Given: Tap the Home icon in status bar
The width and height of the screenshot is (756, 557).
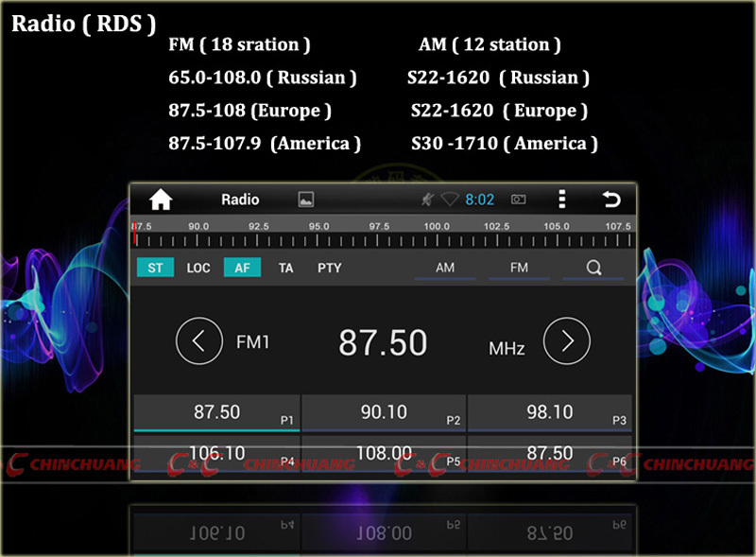Looking at the screenshot, I should coord(161,200).
